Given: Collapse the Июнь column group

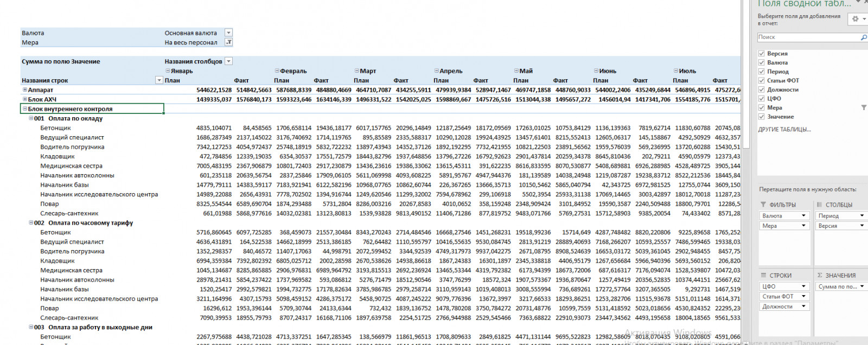Looking at the screenshot, I should point(596,71).
